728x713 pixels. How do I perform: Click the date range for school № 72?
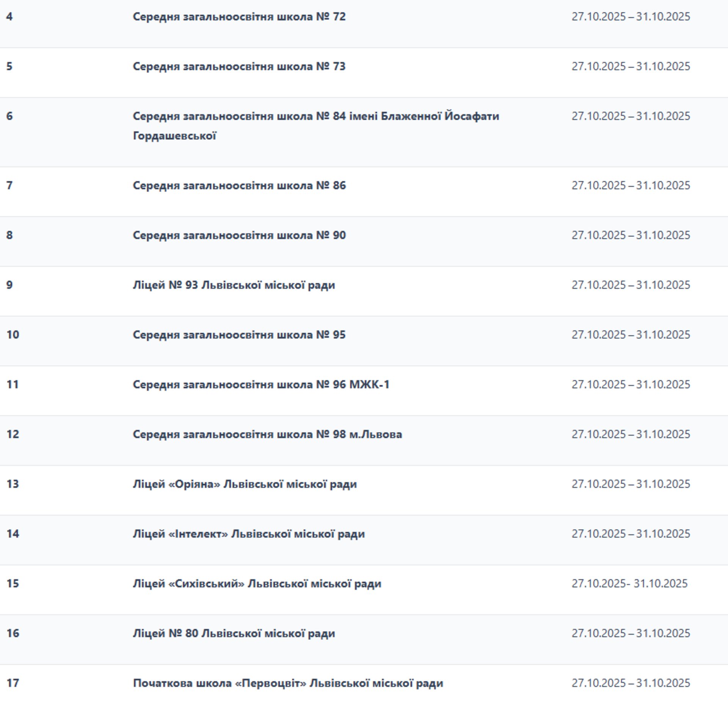631,17
